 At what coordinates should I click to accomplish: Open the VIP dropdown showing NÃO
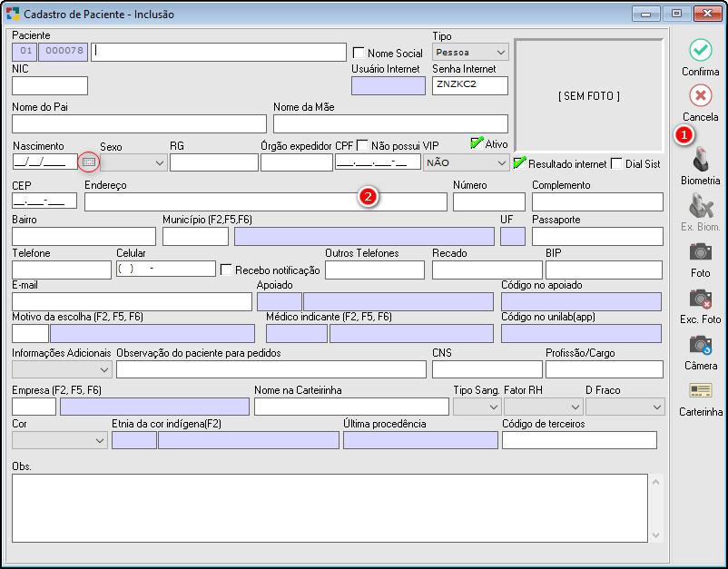pyautogui.click(x=467, y=163)
